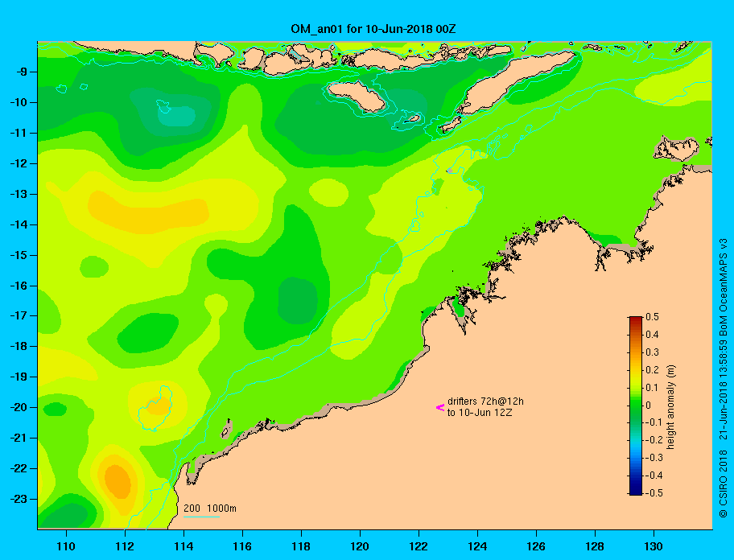Click the -0.4 colorbar tick label
This screenshot has height=560, width=734.
click(x=654, y=476)
